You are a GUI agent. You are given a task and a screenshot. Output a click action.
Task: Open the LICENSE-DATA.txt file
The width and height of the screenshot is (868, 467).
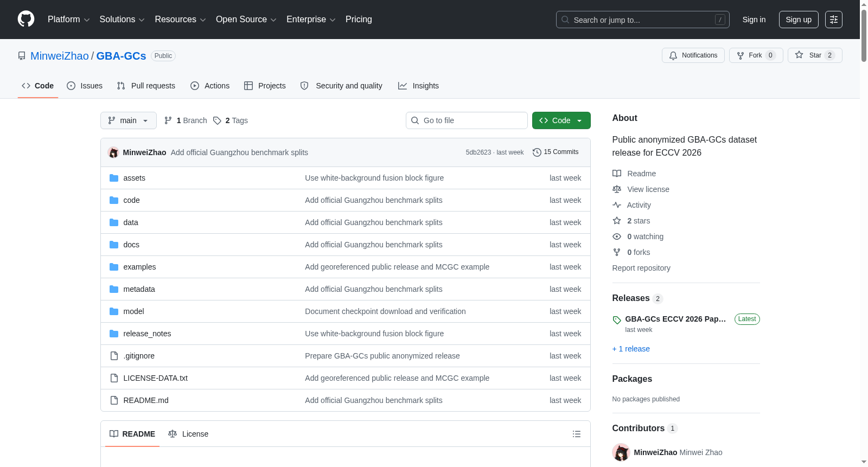(x=155, y=378)
